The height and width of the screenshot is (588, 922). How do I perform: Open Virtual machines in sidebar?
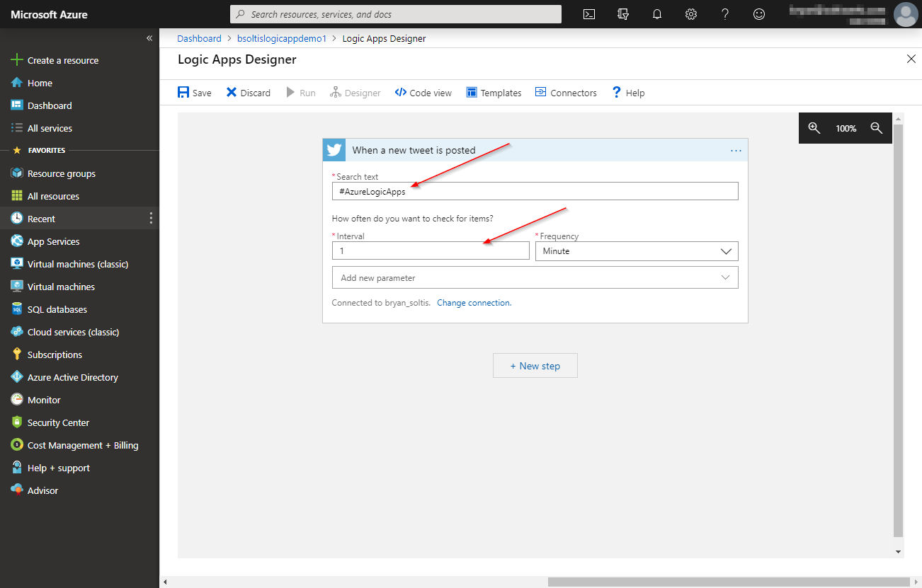coord(61,287)
